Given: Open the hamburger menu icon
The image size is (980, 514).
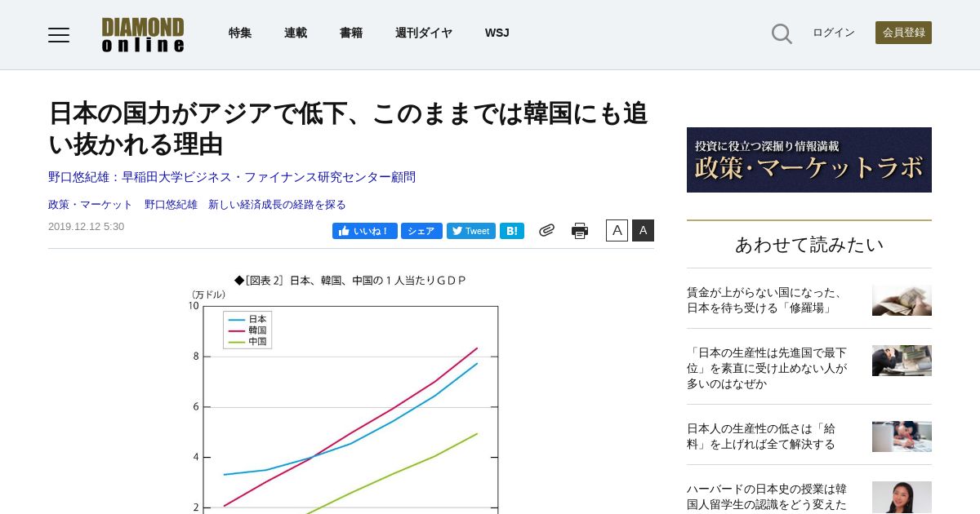Looking at the screenshot, I should [x=59, y=34].
